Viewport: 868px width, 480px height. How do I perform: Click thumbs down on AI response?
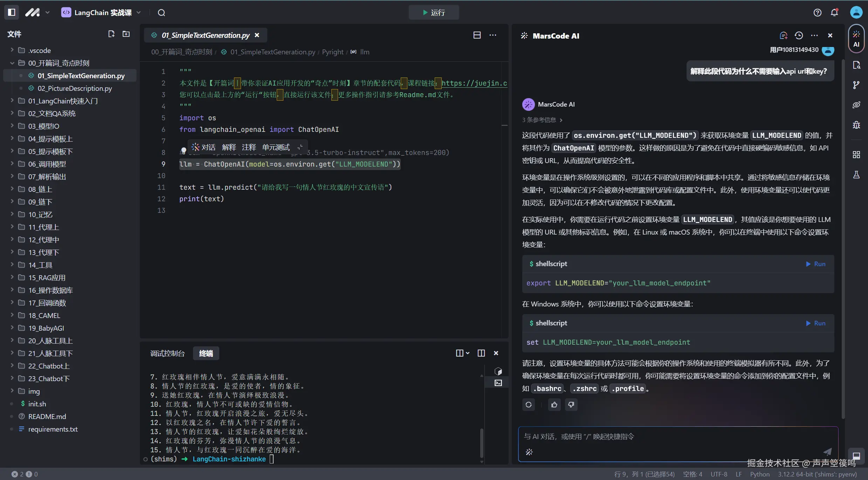click(571, 405)
